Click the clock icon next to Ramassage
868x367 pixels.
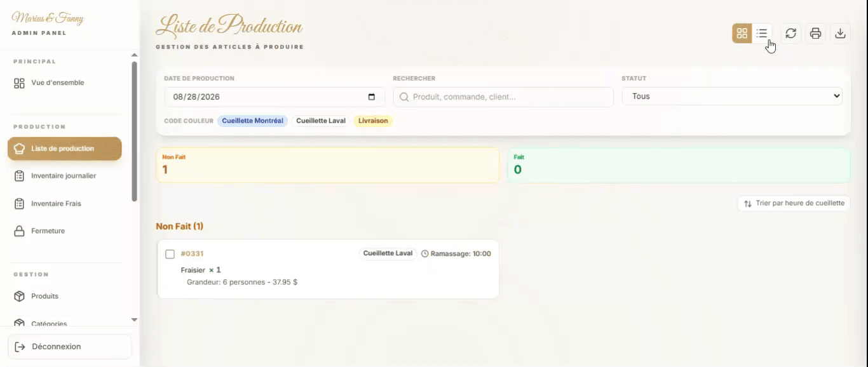click(x=425, y=253)
